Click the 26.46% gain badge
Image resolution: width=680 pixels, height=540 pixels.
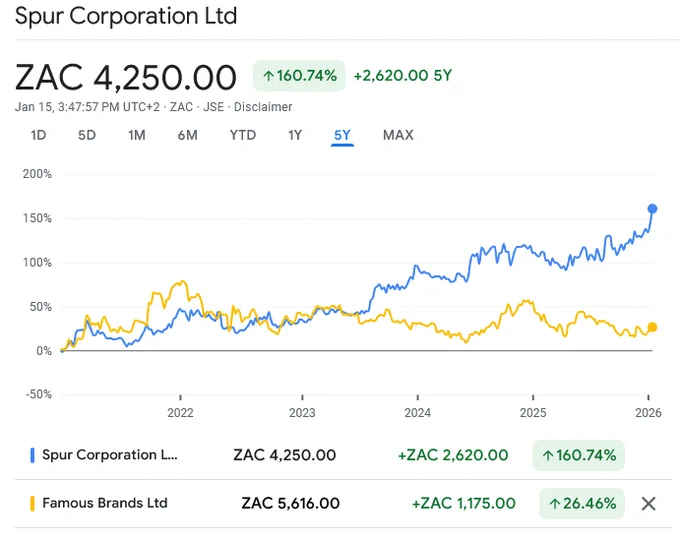pos(582,504)
